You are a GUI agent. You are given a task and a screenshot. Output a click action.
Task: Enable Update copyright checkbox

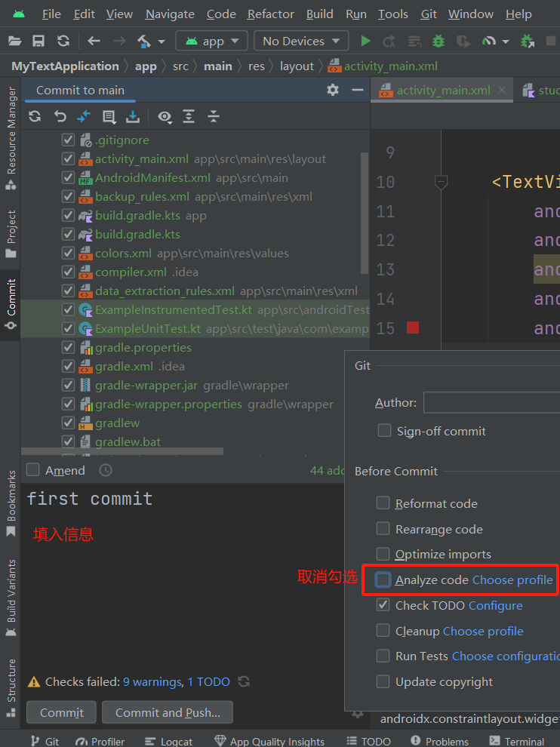click(383, 682)
